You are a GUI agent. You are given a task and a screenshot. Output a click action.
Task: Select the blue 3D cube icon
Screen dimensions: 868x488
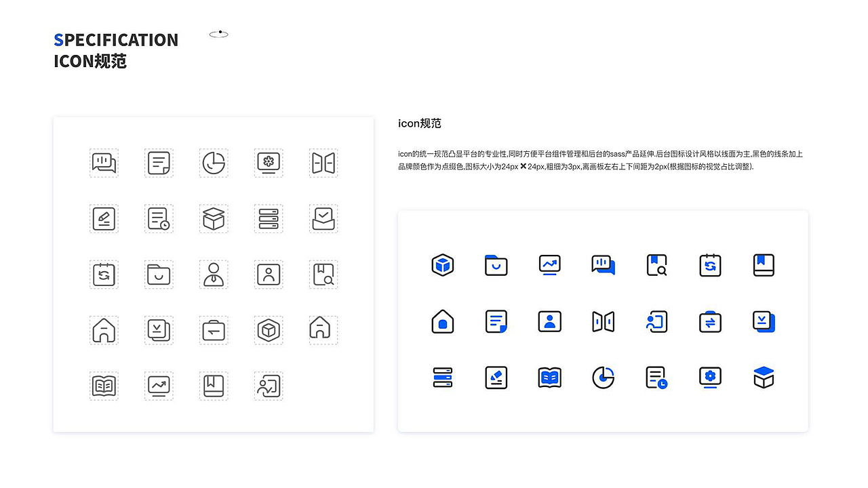coord(443,265)
